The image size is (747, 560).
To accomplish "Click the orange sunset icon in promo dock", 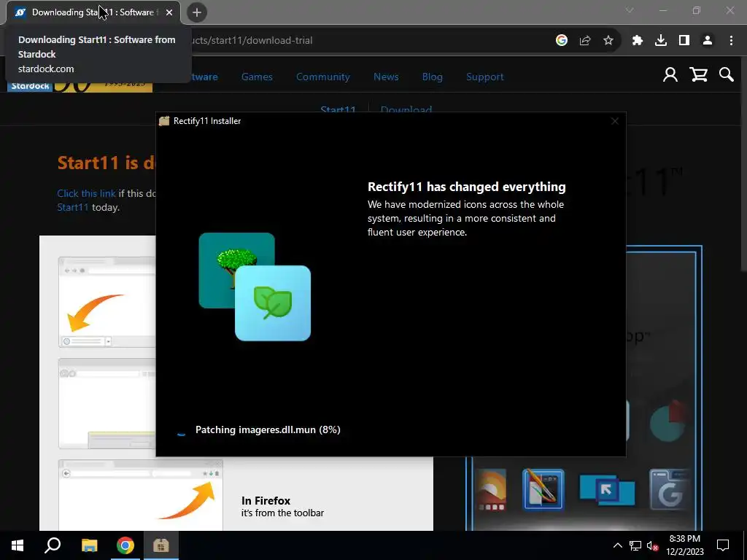I will point(492,491).
